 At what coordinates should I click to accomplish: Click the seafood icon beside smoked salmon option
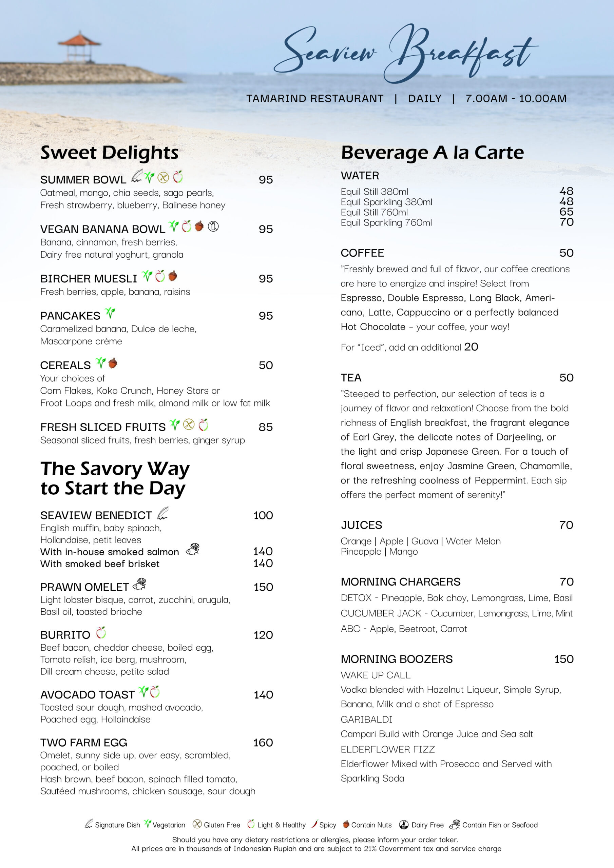[x=193, y=549]
